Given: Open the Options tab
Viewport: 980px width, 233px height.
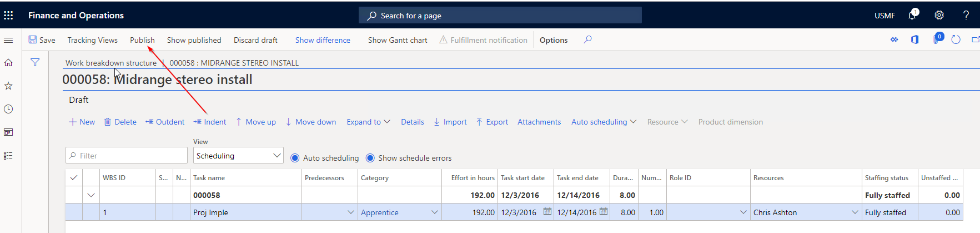Looking at the screenshot, I should (x=554, y=40).
